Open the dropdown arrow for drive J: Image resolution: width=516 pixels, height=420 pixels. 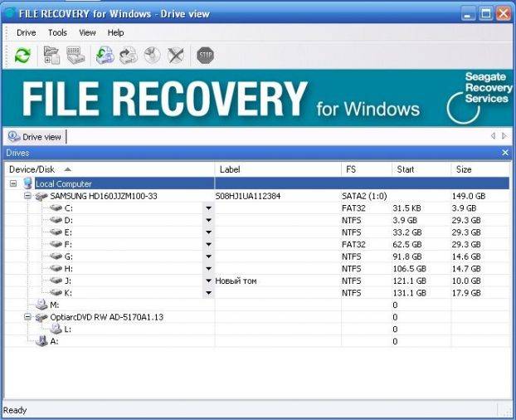pyautogui.click(x=209, y=281)
